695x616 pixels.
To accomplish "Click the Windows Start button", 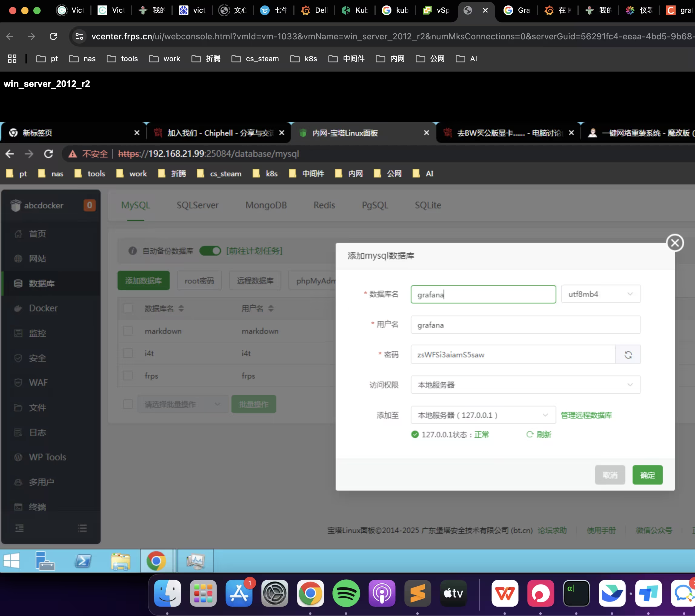I will click(11, 561).
